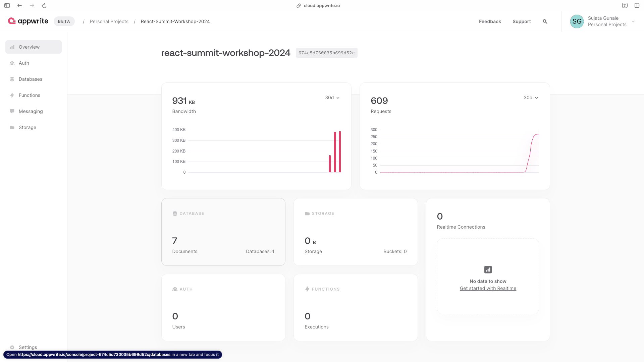
Task: Click the Feedback link
Action: 490,21
